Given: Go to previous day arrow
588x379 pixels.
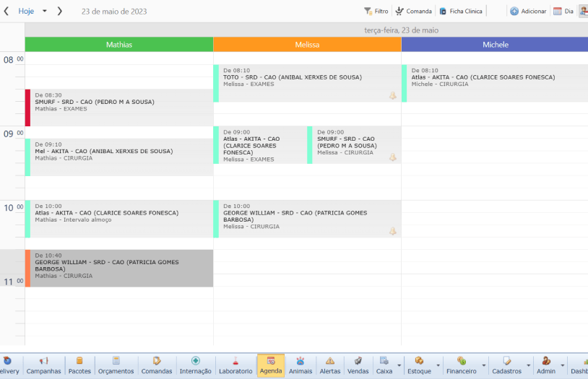Looking at the screenshot, I should pyautogui.click(x=7, y=12).
